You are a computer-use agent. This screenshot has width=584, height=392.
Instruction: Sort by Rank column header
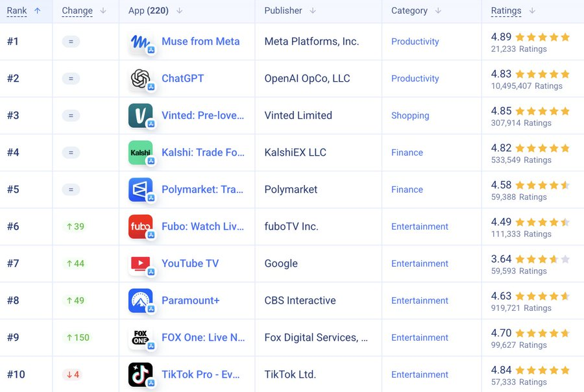pos(17,11)
